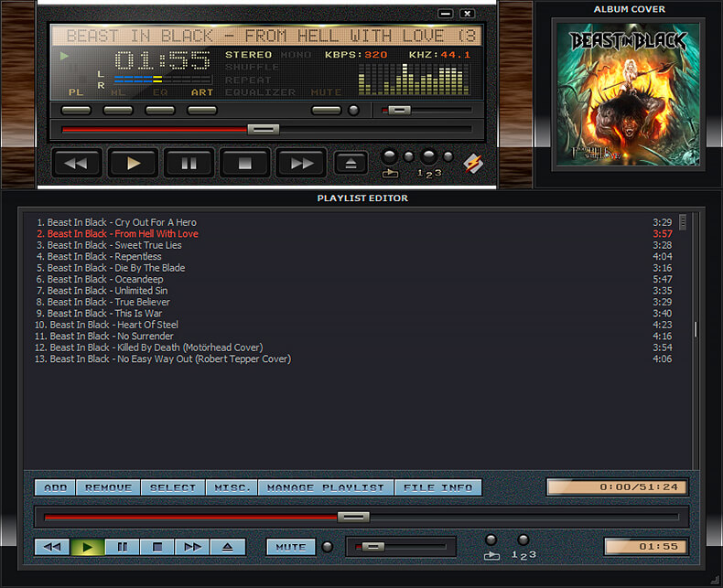Click the MUTE button in playlist editor
The image size is (723, 588).
click(x=291, y=547)
